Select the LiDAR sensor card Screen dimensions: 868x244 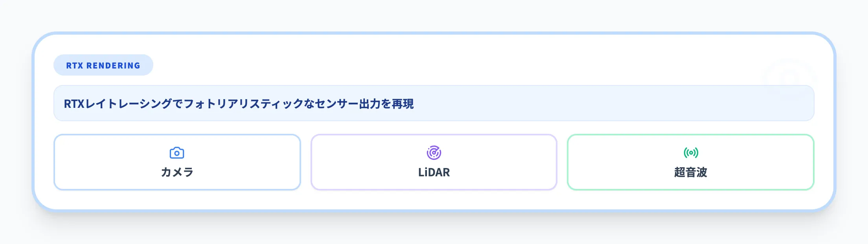click(x=434, y=162)
